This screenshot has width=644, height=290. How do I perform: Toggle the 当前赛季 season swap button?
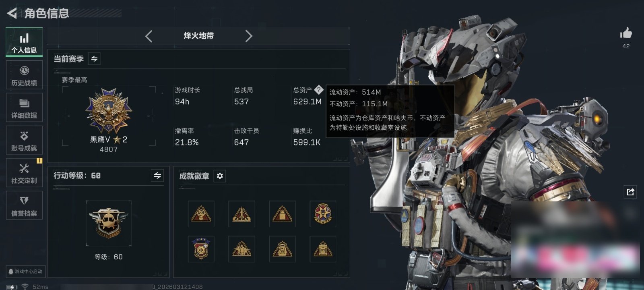94,59
